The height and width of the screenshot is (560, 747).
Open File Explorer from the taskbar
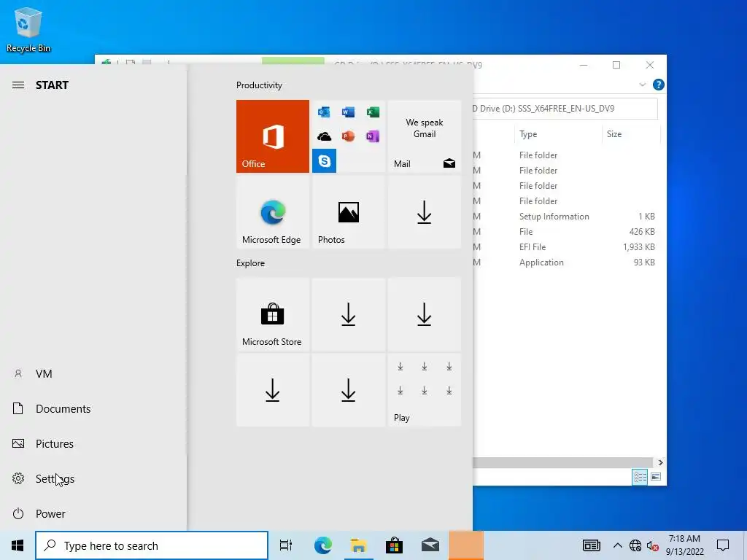(x=359, y=545)
